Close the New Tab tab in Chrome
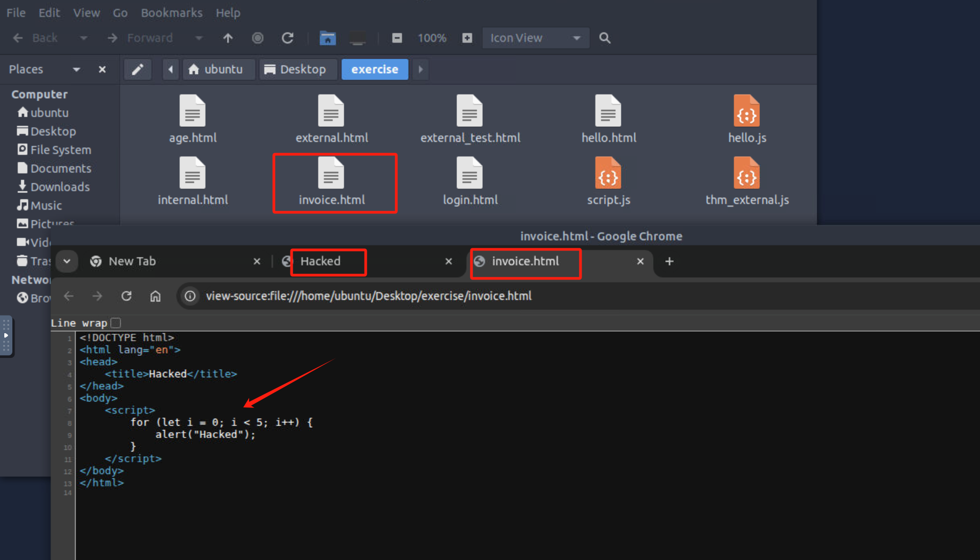The image size is (980, 560). pos(257,261)
